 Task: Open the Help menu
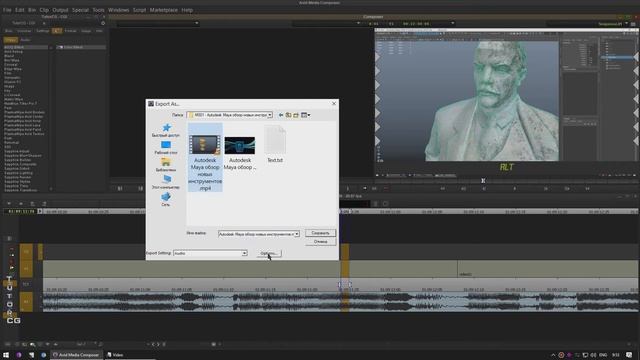tap(187, 10)
